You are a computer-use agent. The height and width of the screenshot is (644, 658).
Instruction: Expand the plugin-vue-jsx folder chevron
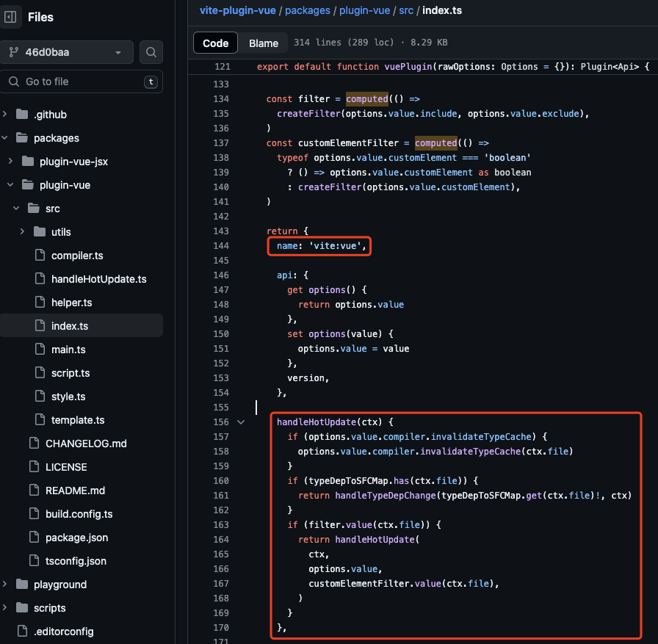[x=10, y=161]
